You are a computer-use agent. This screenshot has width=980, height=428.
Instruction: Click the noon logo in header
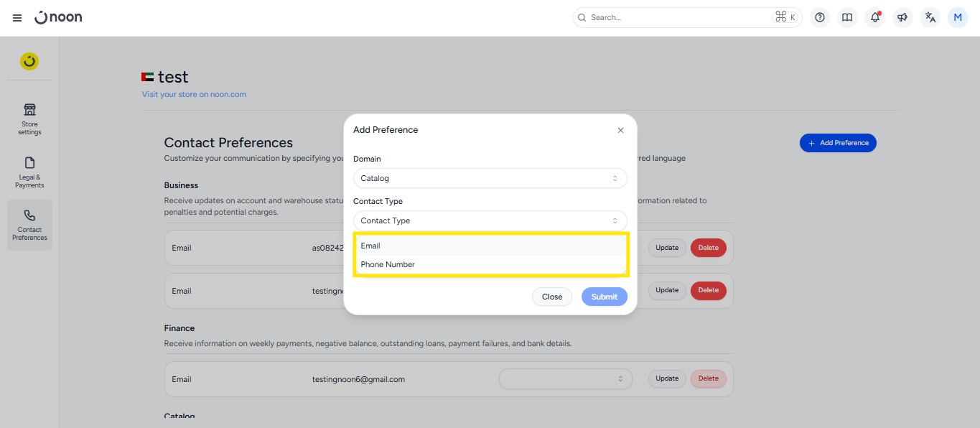[x=59, y=17]
